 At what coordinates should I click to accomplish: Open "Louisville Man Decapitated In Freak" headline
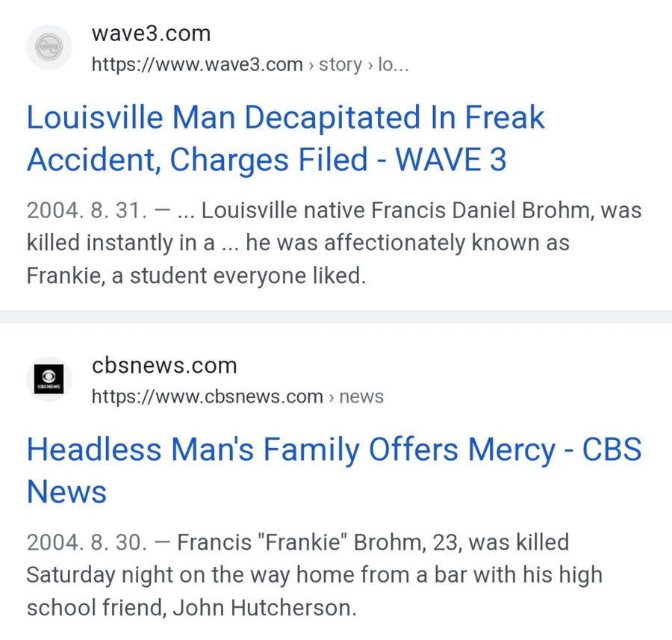click(286, 118)
